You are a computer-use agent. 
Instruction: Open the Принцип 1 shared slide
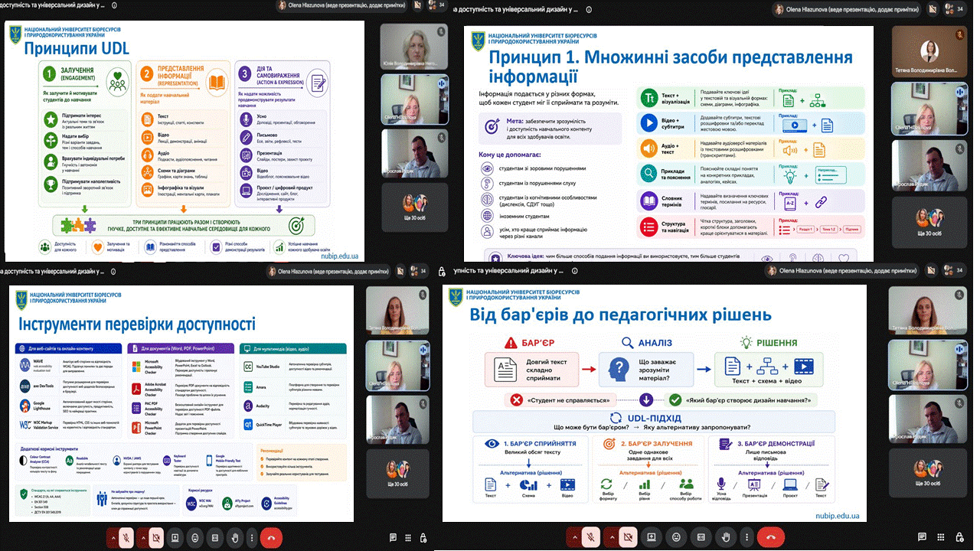669,145
